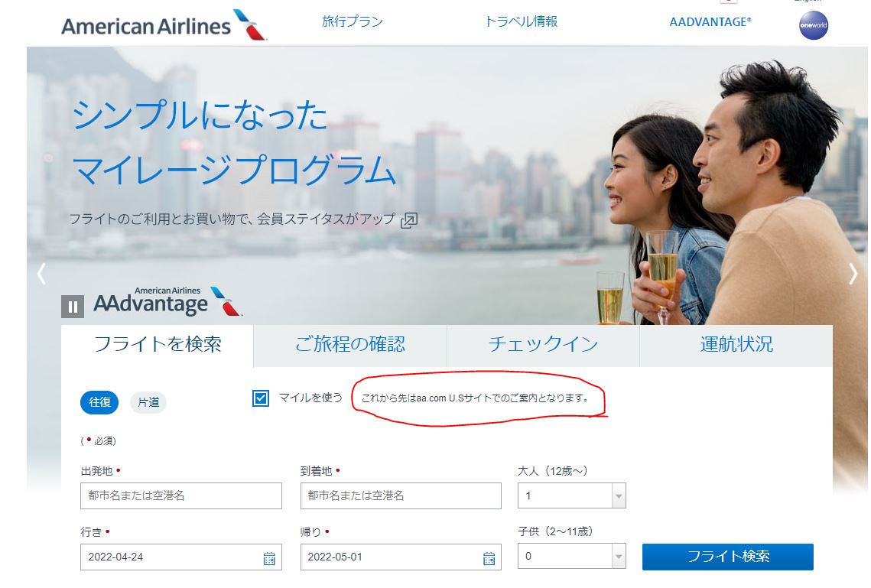Image resolution: width=871 pixels, height=588 pixels.
Task: Switch to ご旅程の確認 tab
Action: tap(350, 344)
